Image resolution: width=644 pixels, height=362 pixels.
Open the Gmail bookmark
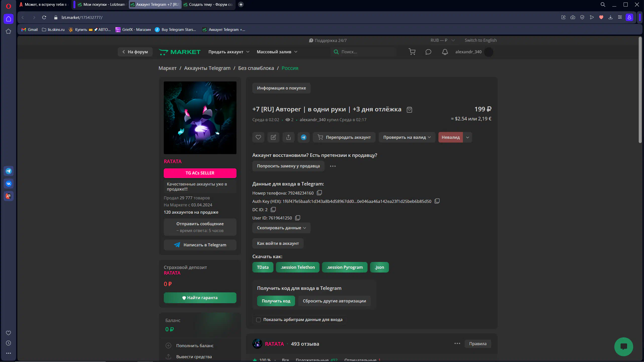pyautogui.click(x=30, y=30)
